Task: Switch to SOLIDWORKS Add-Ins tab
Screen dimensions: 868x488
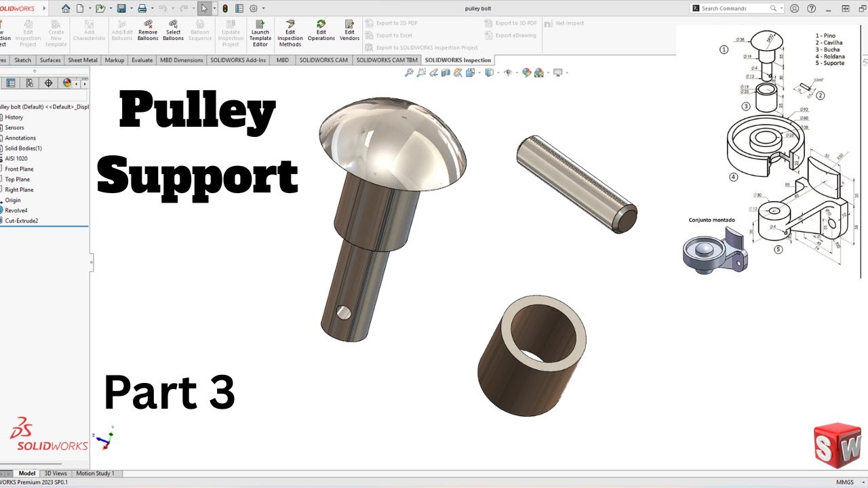Action: 238,60
